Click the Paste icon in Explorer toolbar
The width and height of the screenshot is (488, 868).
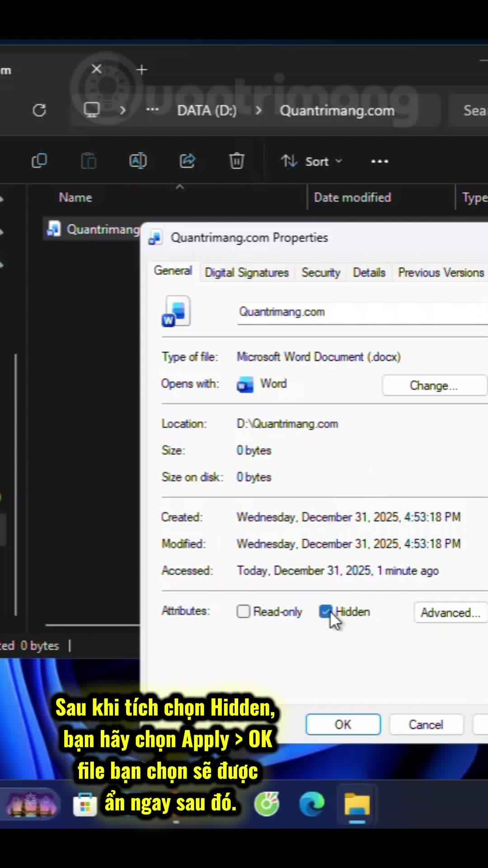click(89, 161)
